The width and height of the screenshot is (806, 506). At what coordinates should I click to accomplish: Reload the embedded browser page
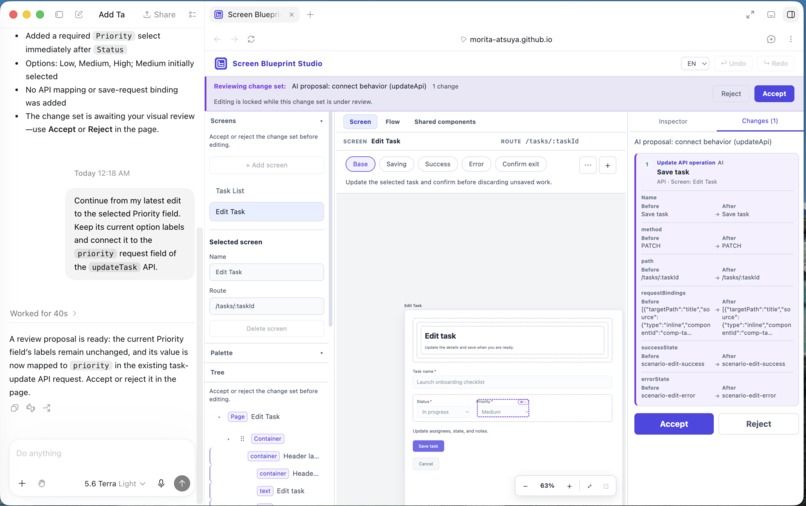point(251,39)
